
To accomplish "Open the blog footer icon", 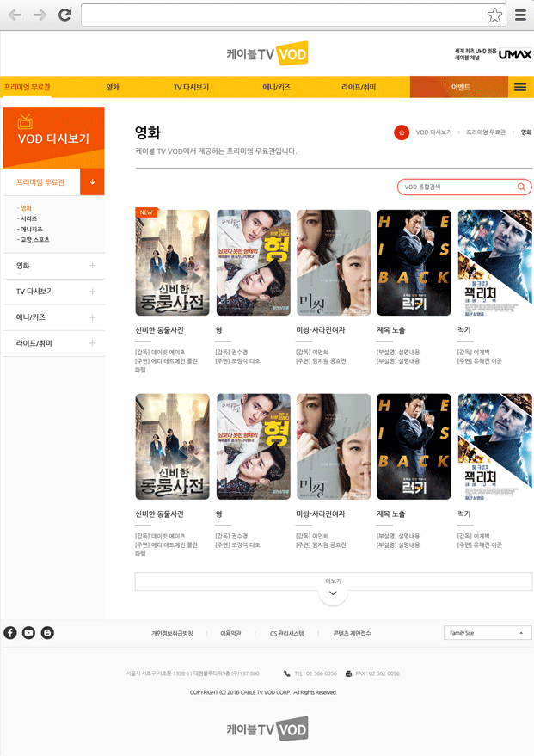I will click(47, 633).
